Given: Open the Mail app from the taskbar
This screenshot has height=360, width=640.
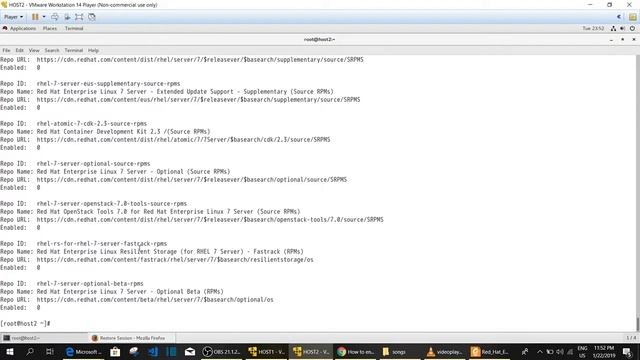Looking at the screenshot, I should pyautogui.click(x=190, y=351).
